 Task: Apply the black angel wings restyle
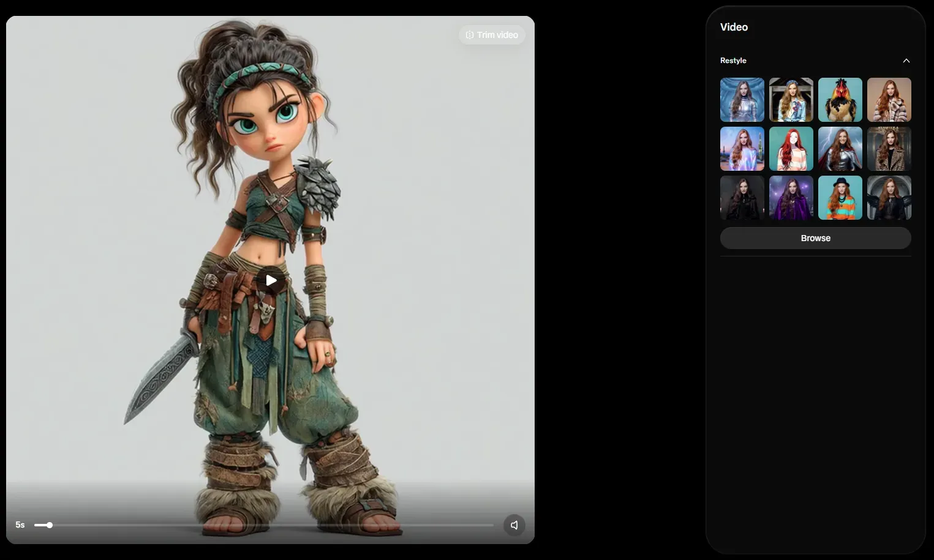click(x=889, y=198)
